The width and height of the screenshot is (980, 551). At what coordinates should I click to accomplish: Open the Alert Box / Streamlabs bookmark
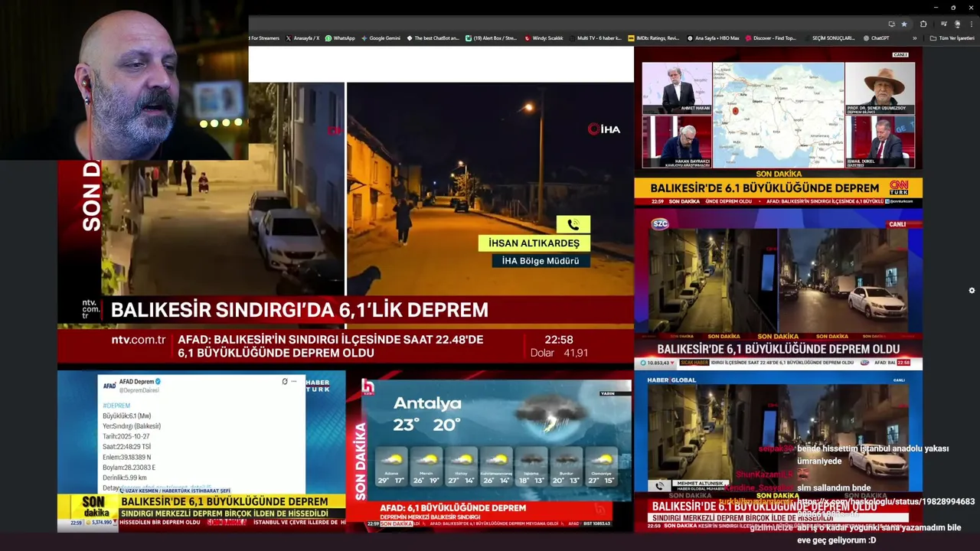[x=492, y=37]
